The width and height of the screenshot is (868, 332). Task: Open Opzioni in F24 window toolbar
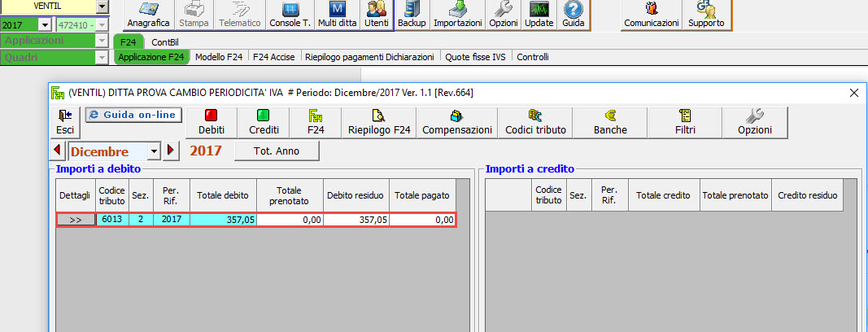(755, 123)
